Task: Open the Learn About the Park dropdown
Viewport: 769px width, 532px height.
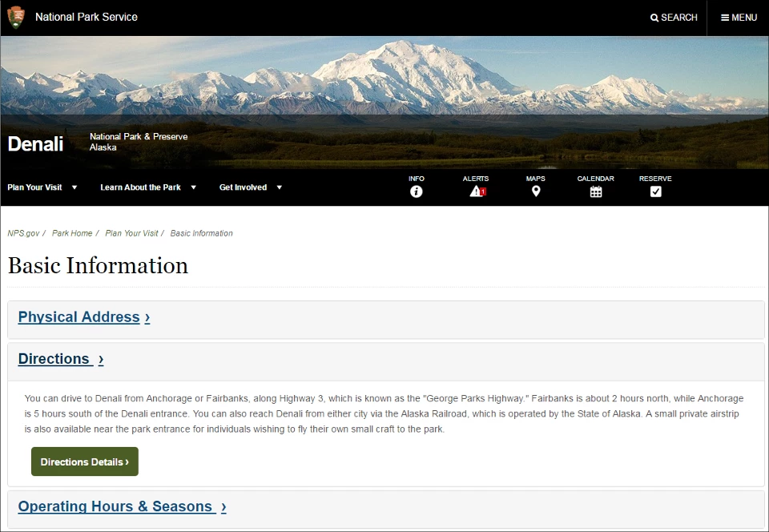Action: [x=142, y=187]
